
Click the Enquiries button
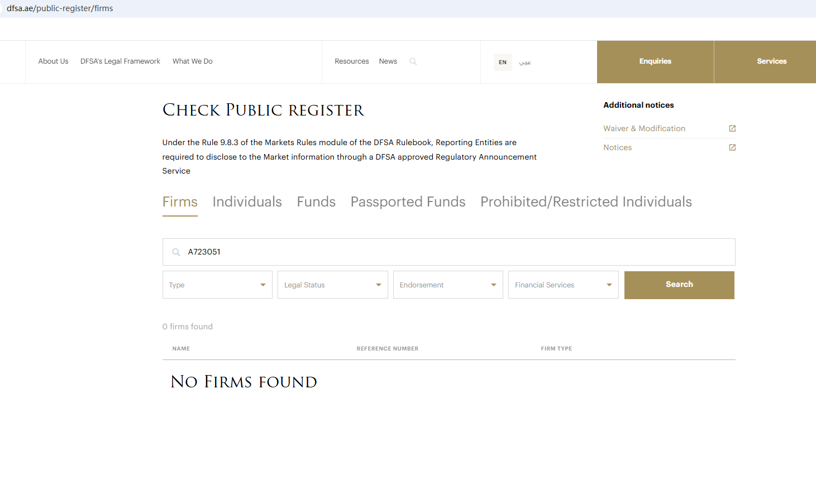click(655, 61)
